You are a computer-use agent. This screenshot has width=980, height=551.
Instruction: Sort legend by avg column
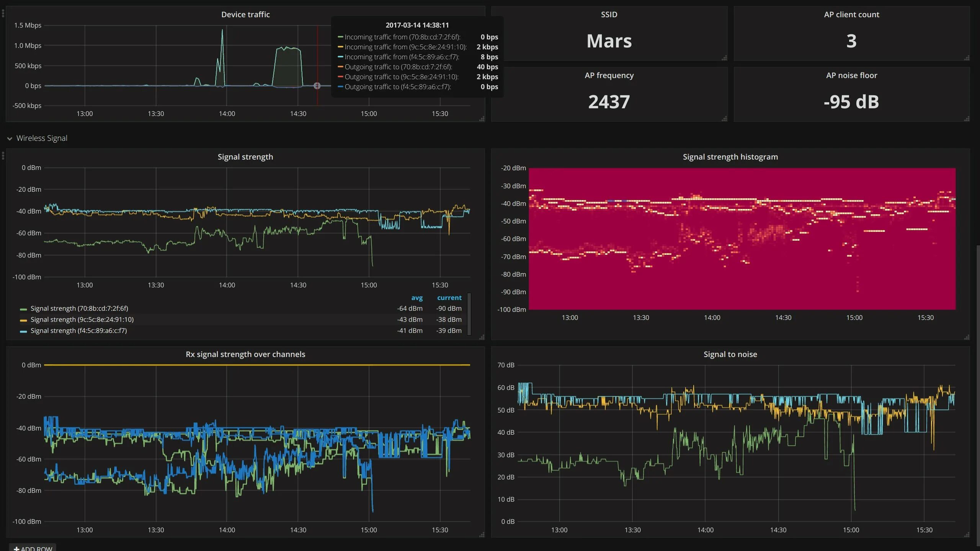click(417, 298)
